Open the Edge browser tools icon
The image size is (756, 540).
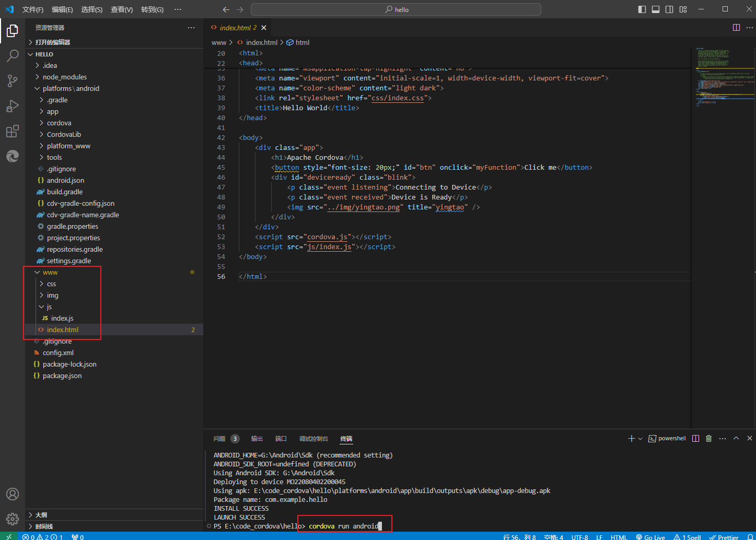click(x=13, y=156)
